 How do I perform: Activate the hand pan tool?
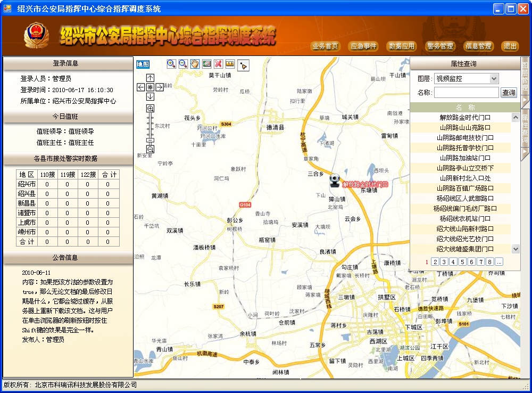coord(195,64)
